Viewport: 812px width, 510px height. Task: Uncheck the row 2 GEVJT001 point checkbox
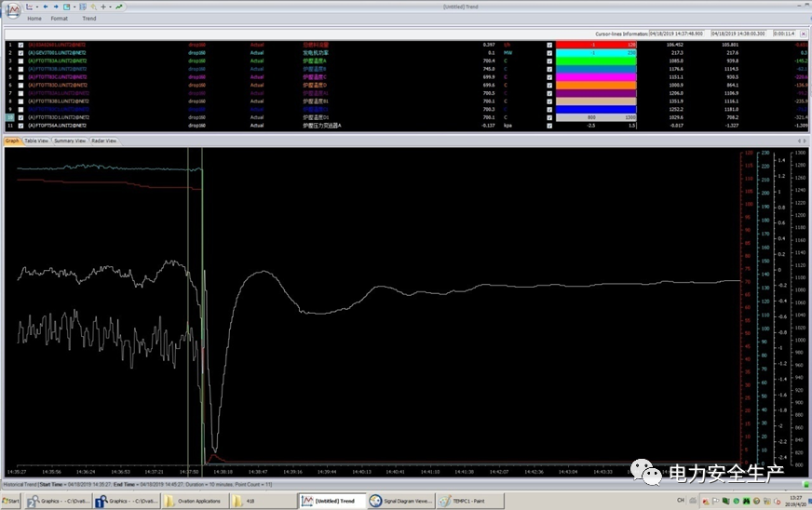pyautogui.click(x=20, y=53)
